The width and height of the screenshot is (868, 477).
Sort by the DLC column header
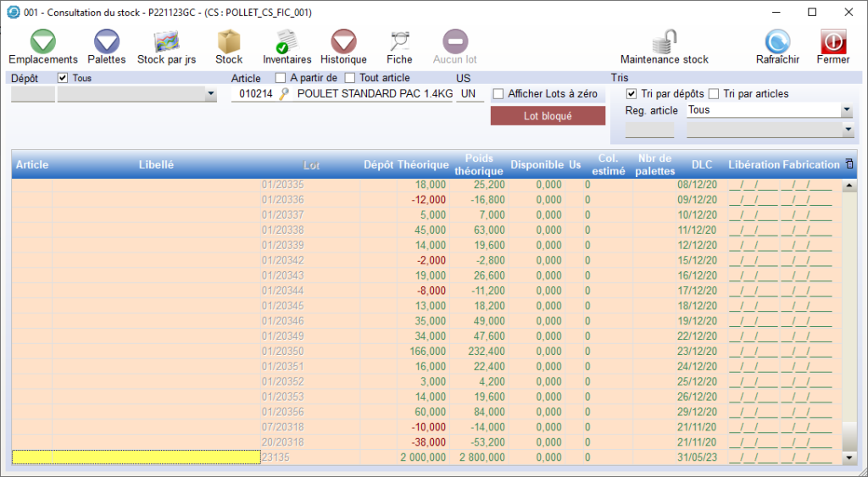coord(702,164)
